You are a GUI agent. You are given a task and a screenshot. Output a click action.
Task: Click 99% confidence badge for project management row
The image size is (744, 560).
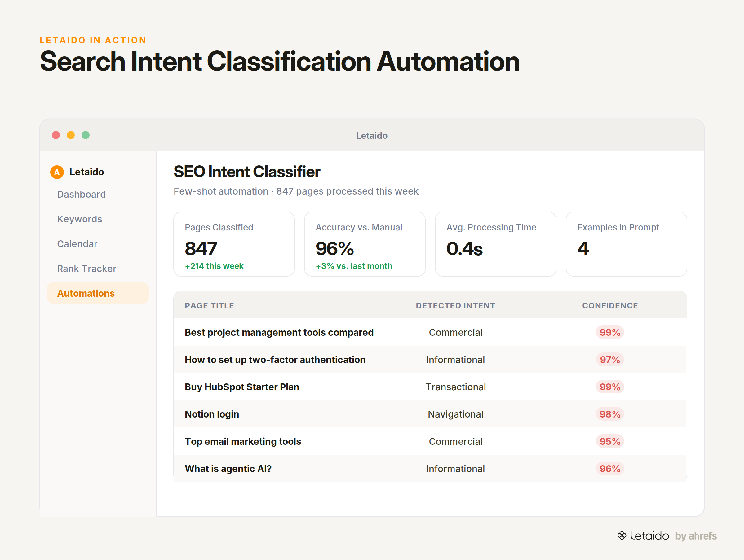coord(610,332)
